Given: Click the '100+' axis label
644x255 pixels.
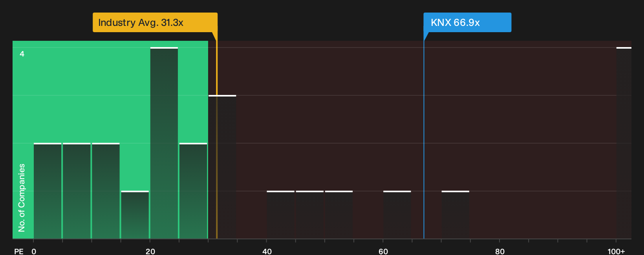Looking at the screenshot, I should coord(616,251).
